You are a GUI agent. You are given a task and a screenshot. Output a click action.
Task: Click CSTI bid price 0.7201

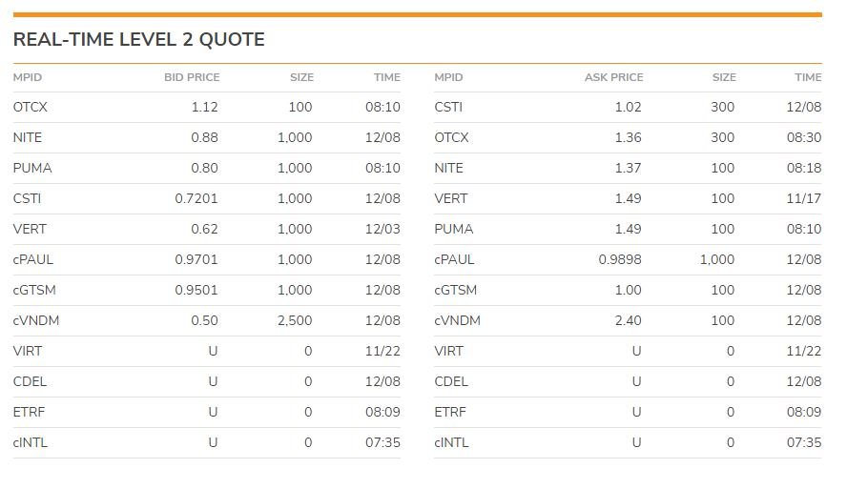(196, 198)
